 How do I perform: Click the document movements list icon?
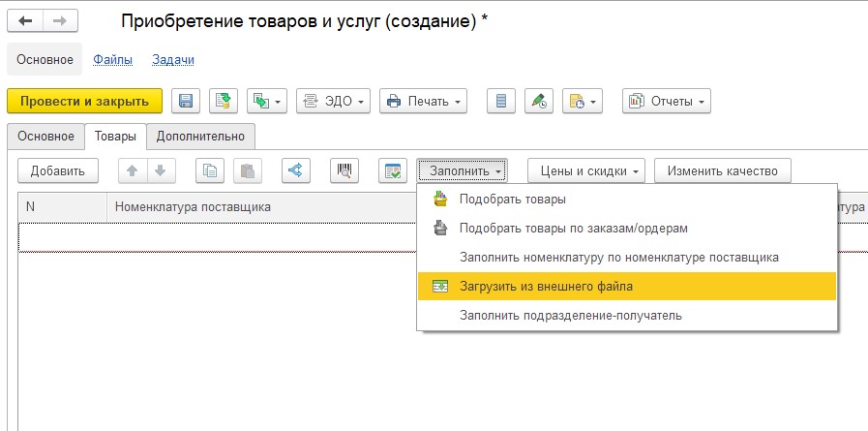500,102
